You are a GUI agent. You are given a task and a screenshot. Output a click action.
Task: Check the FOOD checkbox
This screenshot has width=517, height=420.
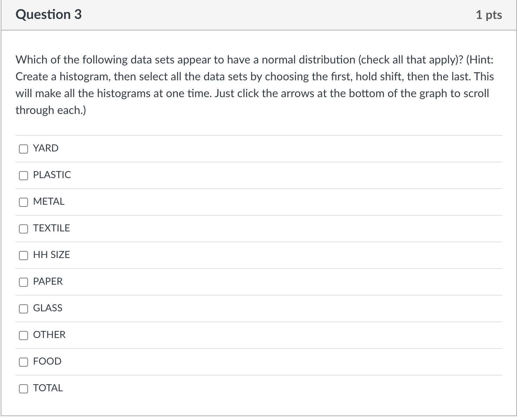click(x=23, y=362)
